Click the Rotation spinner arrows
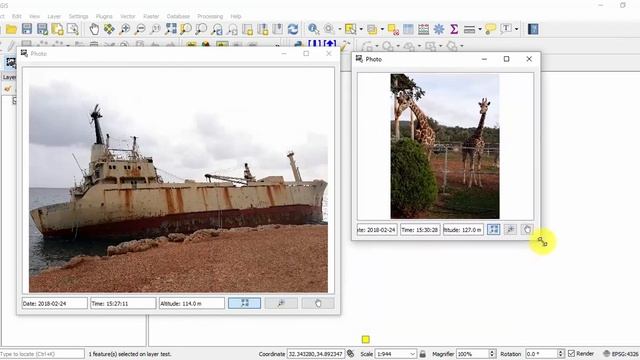 (x=561, y=354)
